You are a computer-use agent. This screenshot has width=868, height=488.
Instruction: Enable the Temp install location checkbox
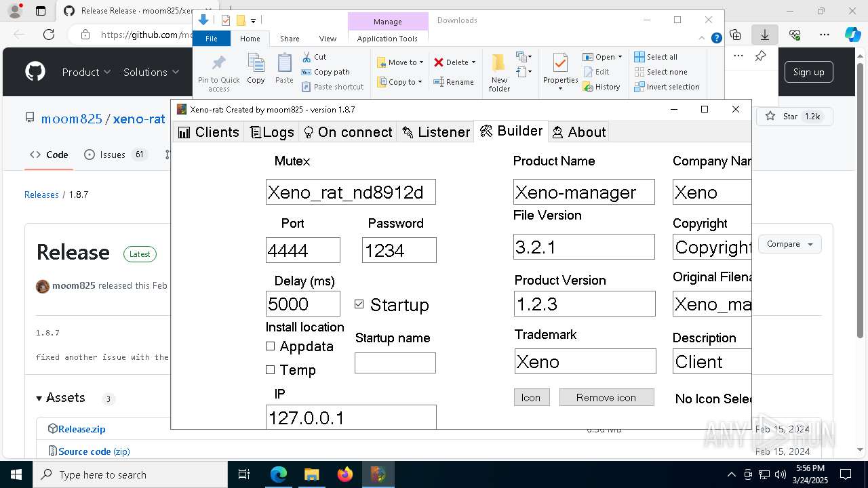(x=271, y=370)
